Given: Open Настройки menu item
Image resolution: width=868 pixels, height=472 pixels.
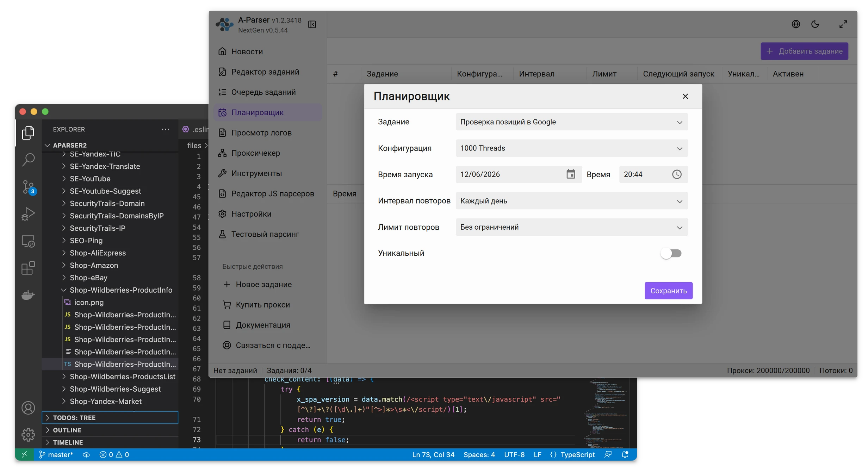Looking at the screenshot, I should click(268, 214).
